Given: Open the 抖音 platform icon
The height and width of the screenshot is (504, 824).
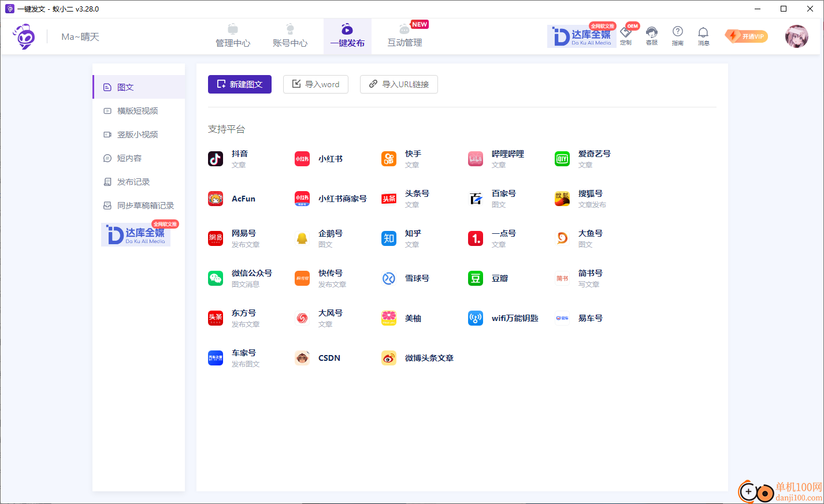Looking at the screenshot, I should [x=216, y=159].
